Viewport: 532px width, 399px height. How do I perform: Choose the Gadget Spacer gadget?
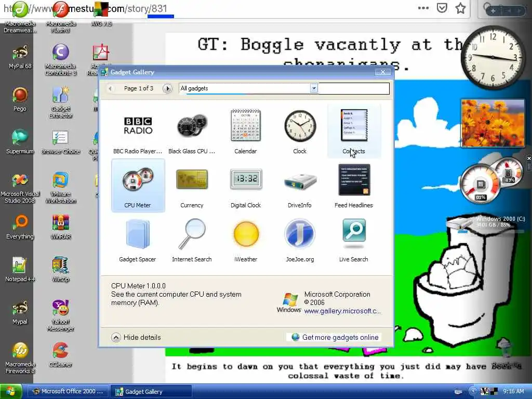pyautogui.click(x=137, y=240)
